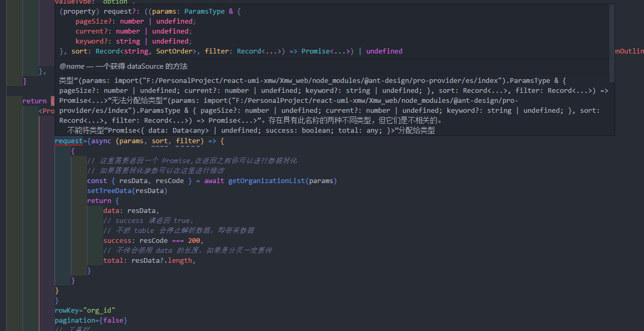The height and width of the screenshot is (331, 644).
Task: Click the @name annotation in the tooltip
Action: click(x=71, y=66)
